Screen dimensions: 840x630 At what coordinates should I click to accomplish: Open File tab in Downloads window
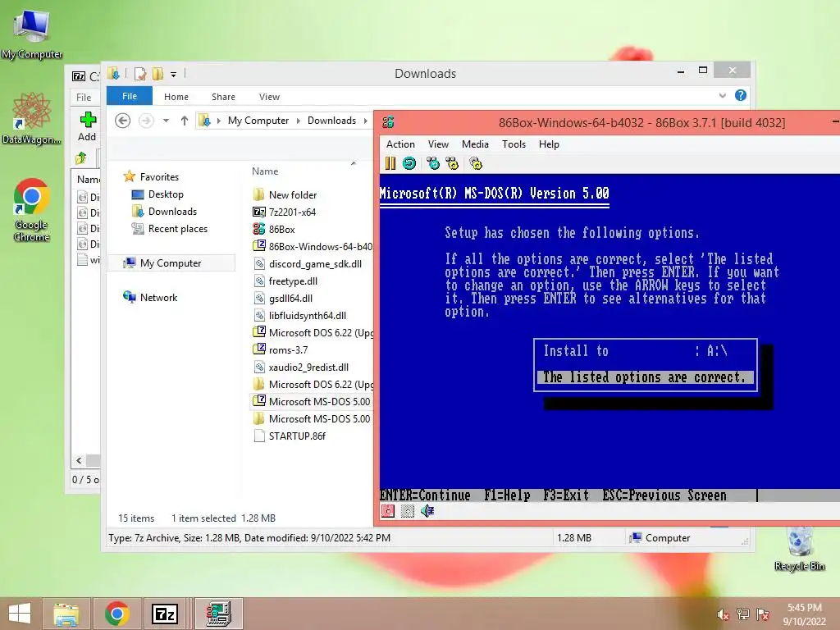point(130,96)
